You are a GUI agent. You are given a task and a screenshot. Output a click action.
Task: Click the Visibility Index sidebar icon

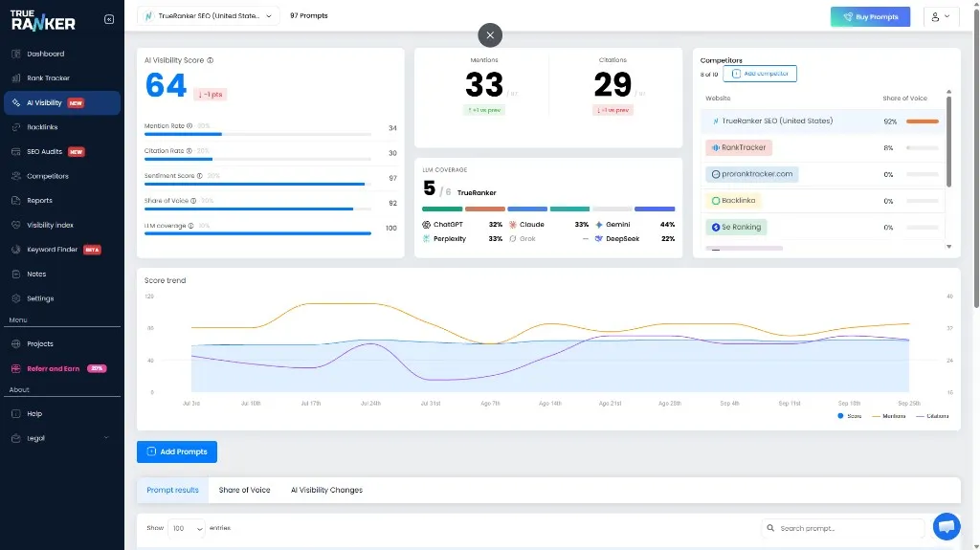pyautogui.click(x=16, y=225)
